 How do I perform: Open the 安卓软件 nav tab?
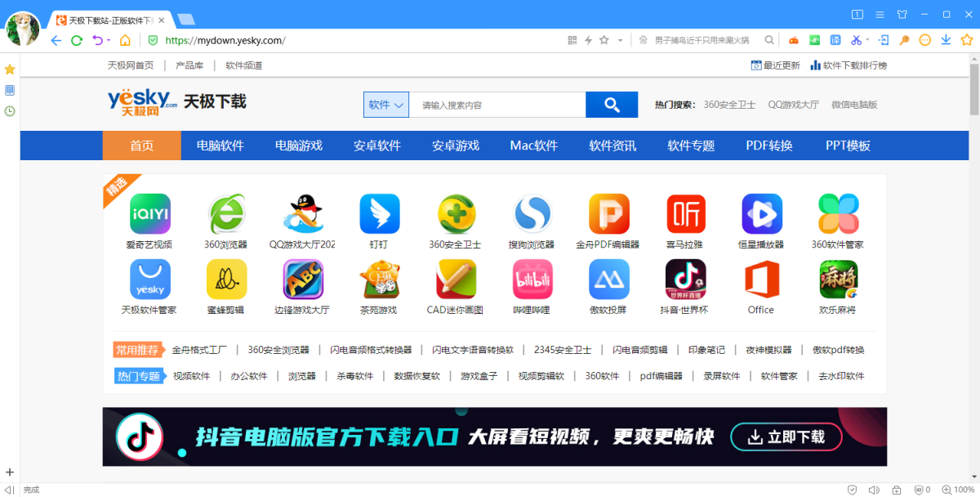377,146
